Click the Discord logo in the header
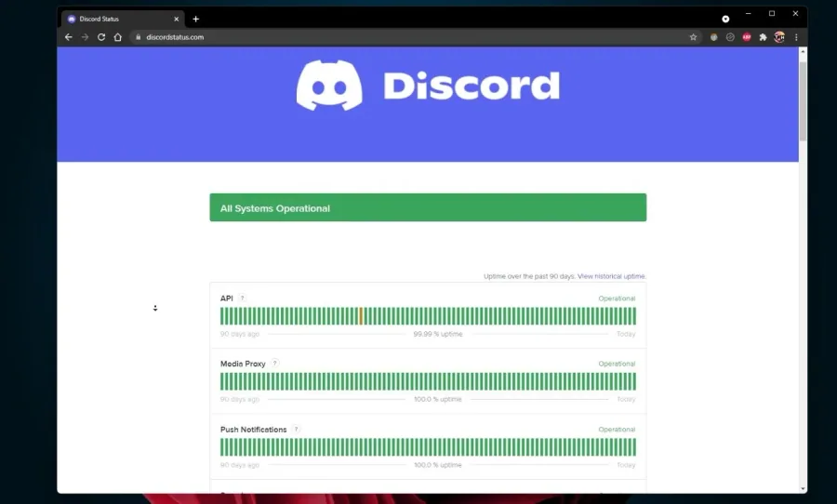837x504 pixels. tap(428, 86)
